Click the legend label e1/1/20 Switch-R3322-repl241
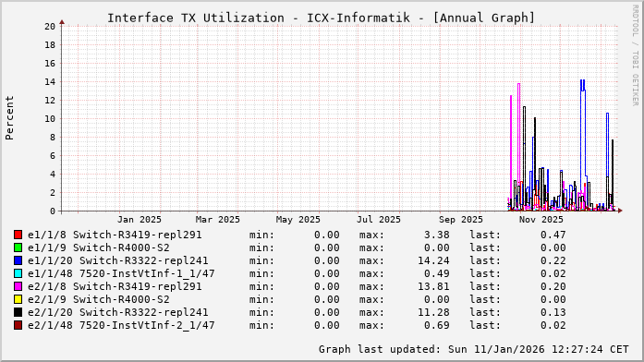Image resolution: width=644 pixels, height=362 pixels. coord(118,260)
